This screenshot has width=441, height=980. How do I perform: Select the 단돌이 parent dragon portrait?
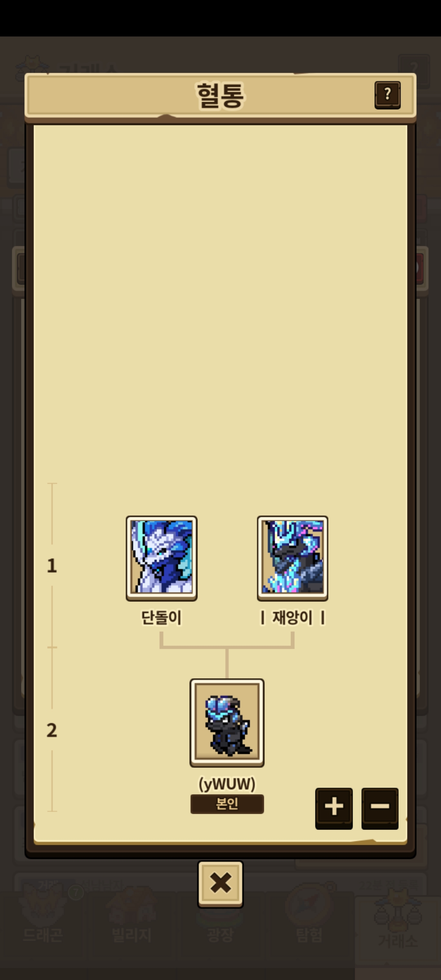coord(162,558)
